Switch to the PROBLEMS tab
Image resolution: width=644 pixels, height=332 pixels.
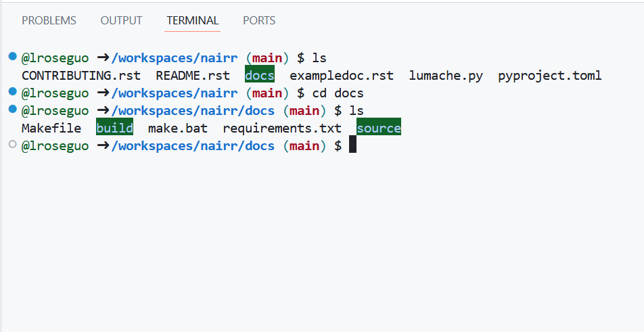point(49,20)
